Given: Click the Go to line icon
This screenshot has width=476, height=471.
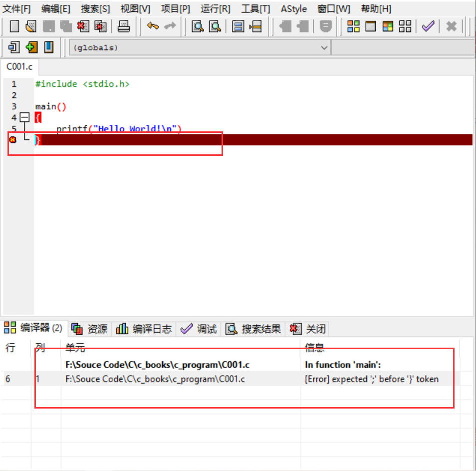Looking at the screenshot, I should tap(255, 26).
